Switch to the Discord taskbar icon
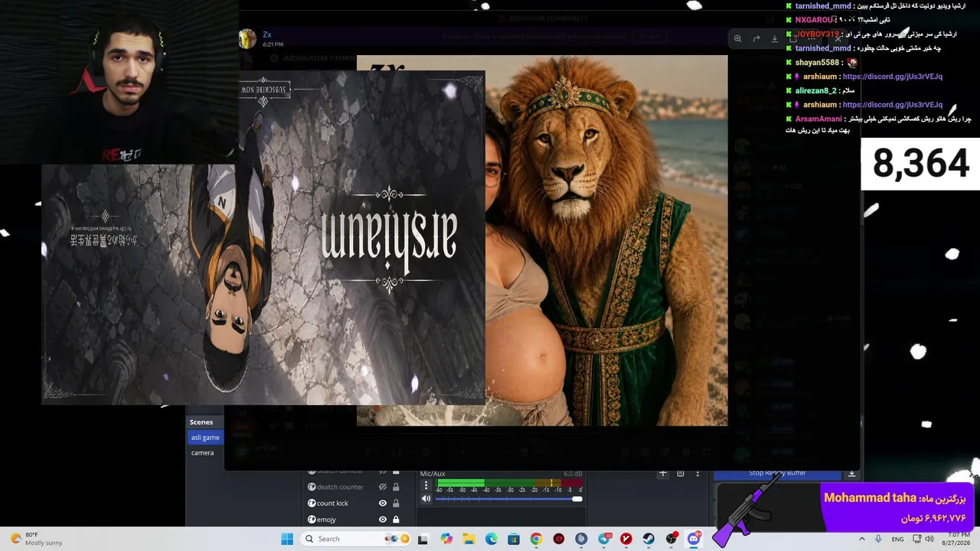Image resolution: width=980 pixels, height=551 pixels. tap(694, 539)
